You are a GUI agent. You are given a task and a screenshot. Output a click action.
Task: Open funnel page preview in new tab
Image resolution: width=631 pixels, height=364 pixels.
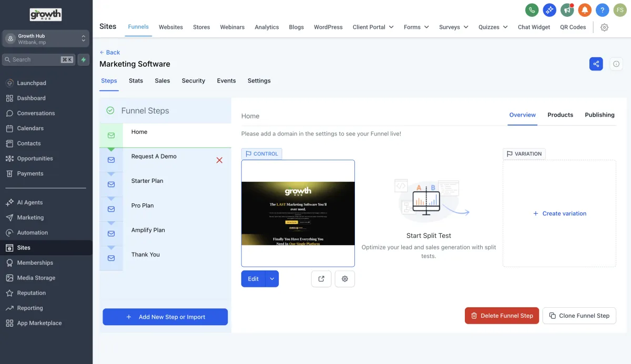[x=321, y=279]
